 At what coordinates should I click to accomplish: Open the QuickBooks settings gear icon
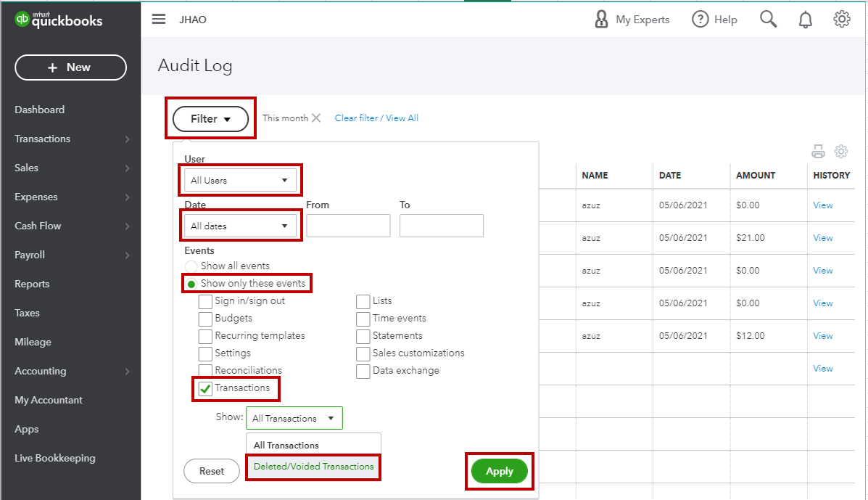841,20
